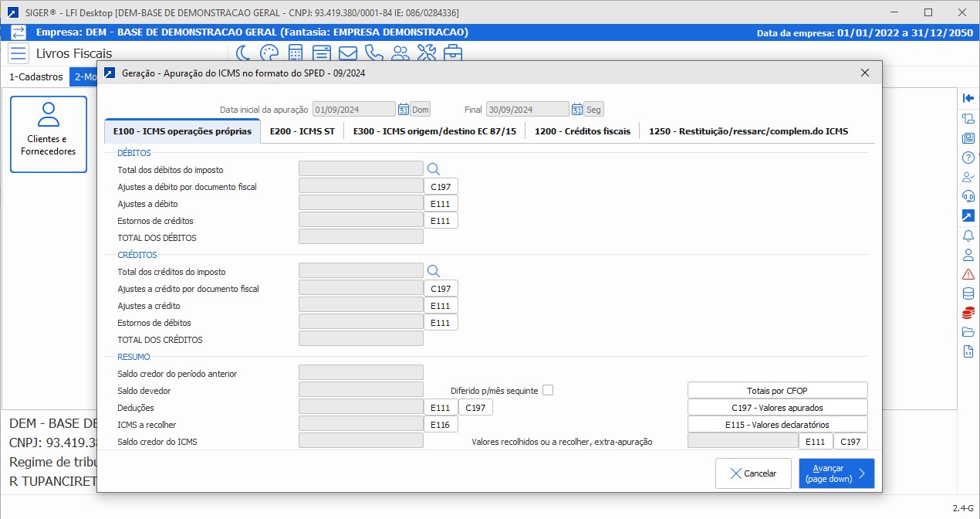Click Avançar (page down) button
Image resolution: width=980 pixels, height=519 pixels.
pyautogui.click(x=836, y=473)
